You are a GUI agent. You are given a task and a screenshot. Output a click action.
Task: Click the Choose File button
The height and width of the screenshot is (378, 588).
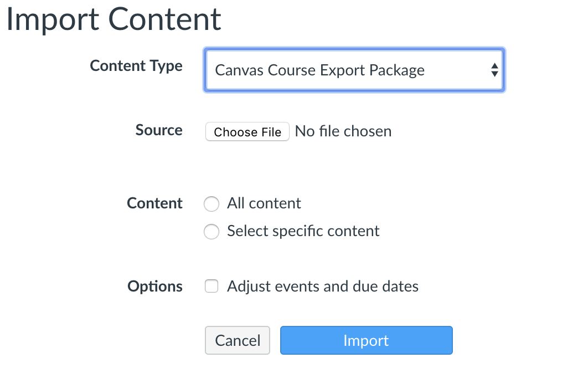pyautogui.click(x=247, y=131)
